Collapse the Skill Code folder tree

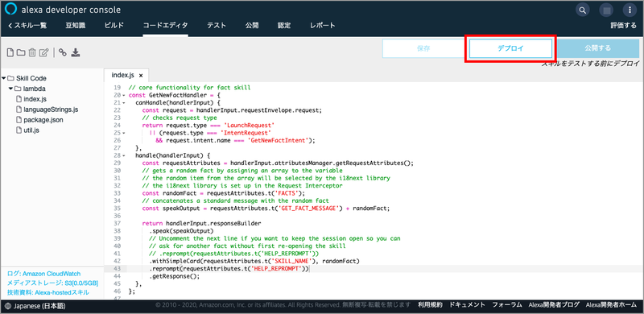pyautogui.click(x=4, y=78)
